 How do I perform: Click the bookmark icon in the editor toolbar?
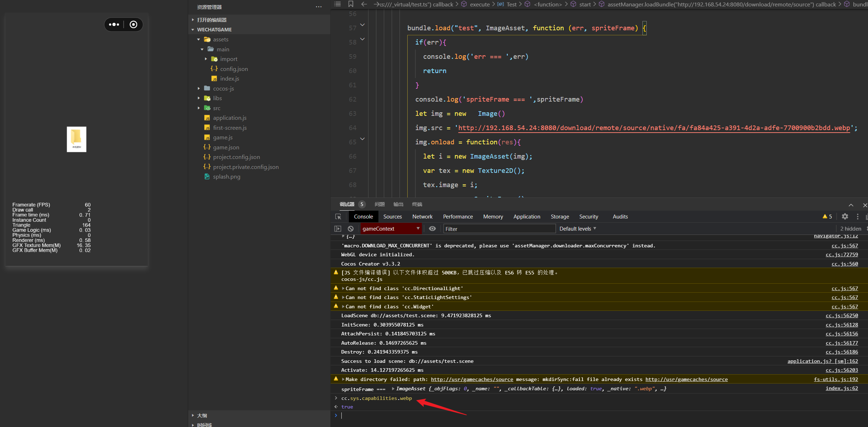(351, 4)
